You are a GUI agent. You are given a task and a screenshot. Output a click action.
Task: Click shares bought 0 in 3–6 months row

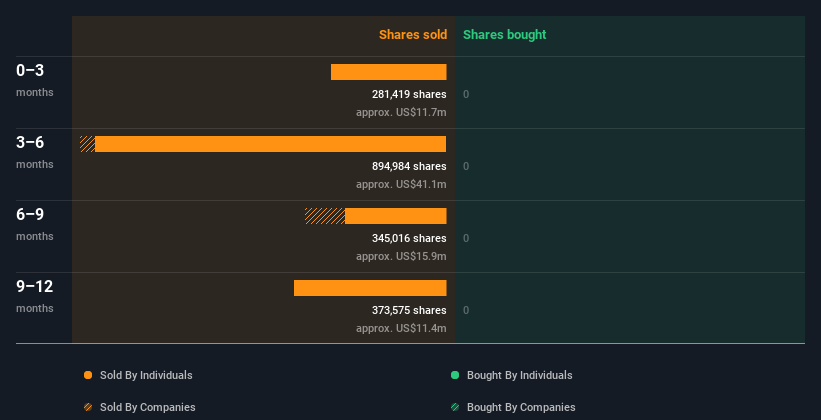(x=466, y=167)
